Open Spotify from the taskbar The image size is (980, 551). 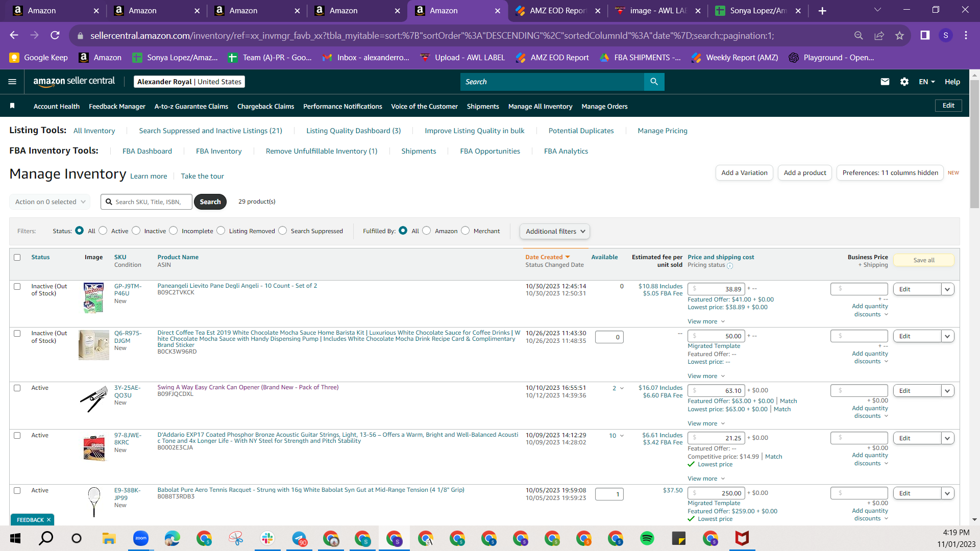click(x=647, y=538)
